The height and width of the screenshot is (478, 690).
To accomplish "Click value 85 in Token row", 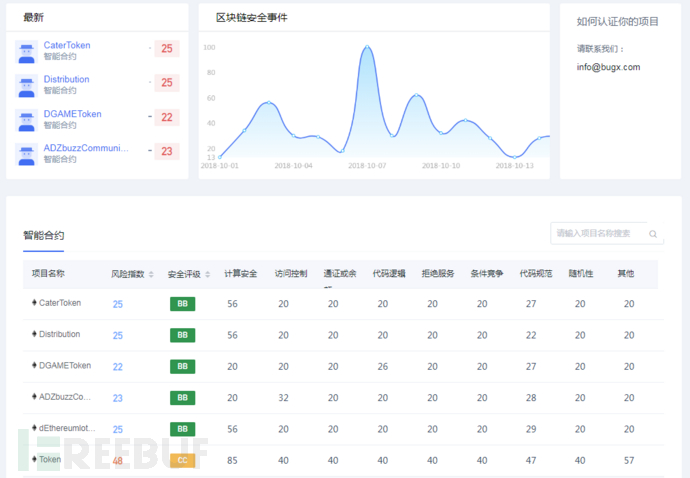I will pyautogui.click(x=232, y=461).
